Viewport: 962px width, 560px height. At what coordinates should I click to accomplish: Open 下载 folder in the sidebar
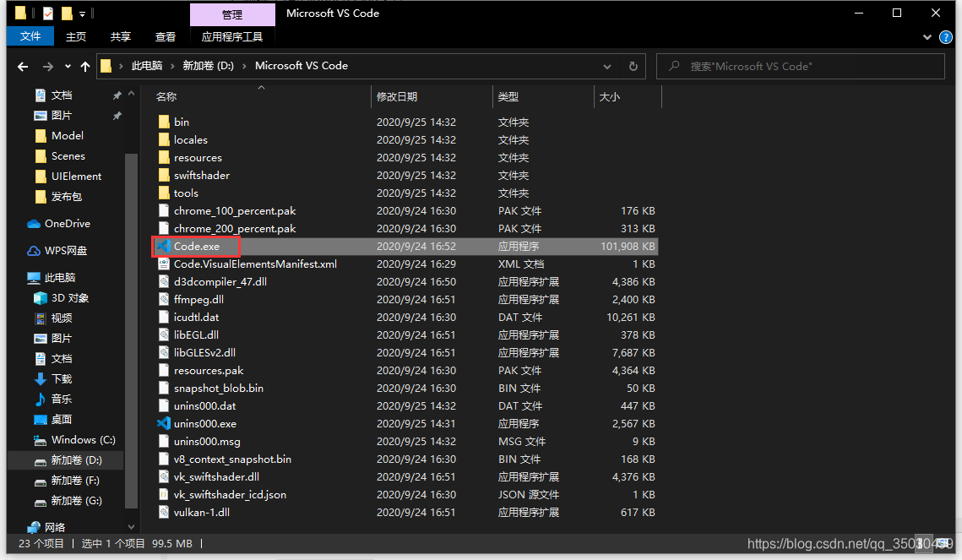click(52, 378)
